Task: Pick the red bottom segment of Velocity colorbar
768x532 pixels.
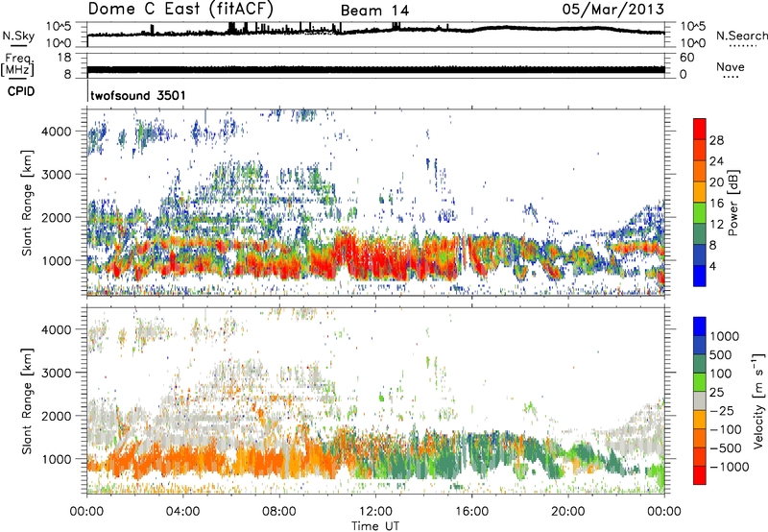Action: pyautogui.click(x=700, y=475)
